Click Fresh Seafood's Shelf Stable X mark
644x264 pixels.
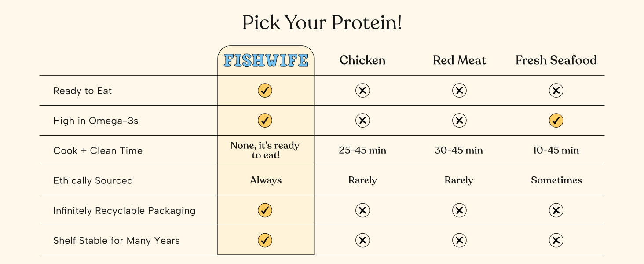pyautogui.click(x=556, y=240)
